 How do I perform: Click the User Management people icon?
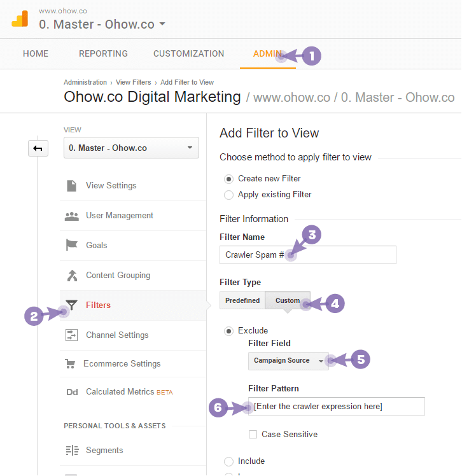[x=72, y=216]
